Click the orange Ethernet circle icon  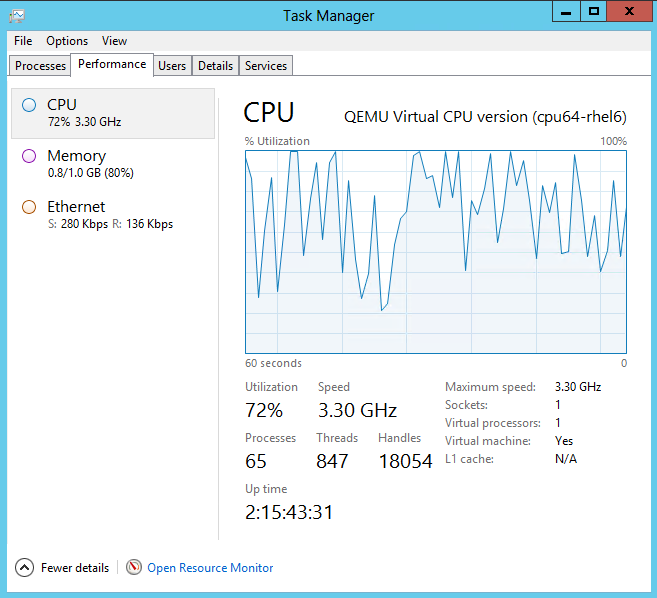pos(28,207)
